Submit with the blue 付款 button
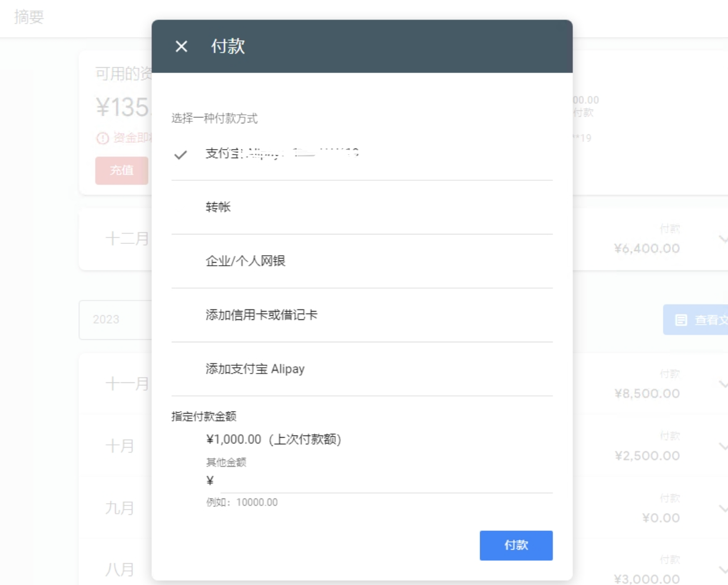 point(516,546)
